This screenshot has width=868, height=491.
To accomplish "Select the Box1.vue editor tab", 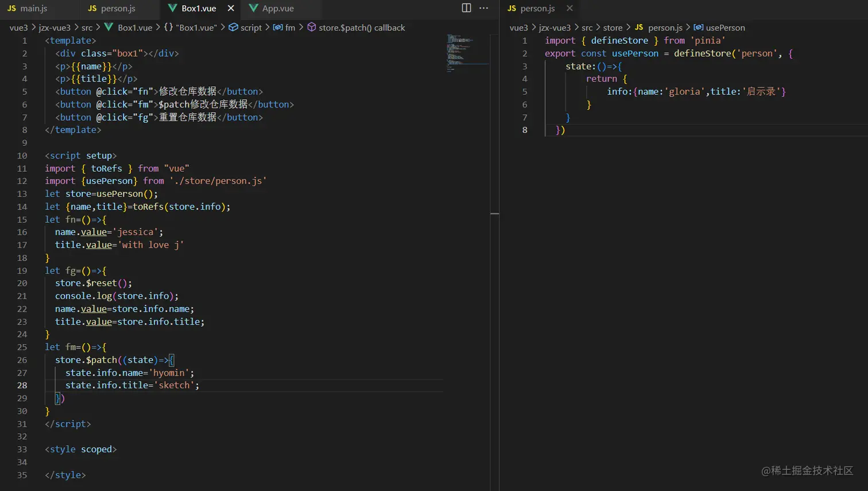I will [x=199, y=8].
